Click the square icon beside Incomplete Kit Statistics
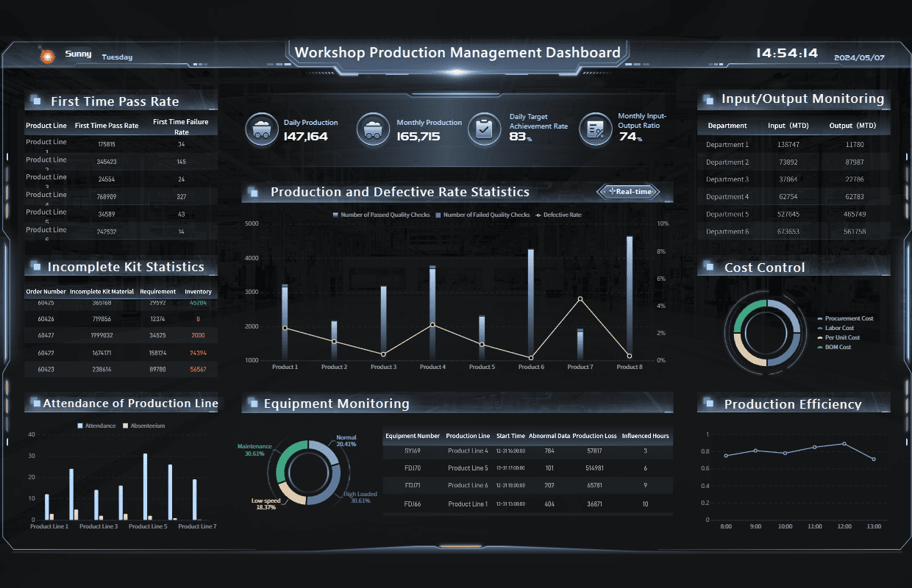912x588 pixels. coord(35,267)
